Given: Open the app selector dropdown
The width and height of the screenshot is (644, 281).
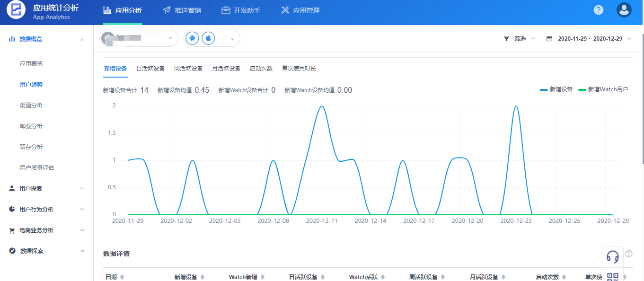Looking at the screenshot, I should (139, 38).
